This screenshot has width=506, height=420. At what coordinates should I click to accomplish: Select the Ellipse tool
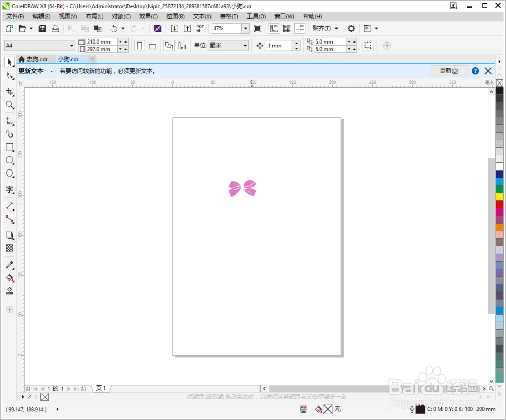point(9,160)
